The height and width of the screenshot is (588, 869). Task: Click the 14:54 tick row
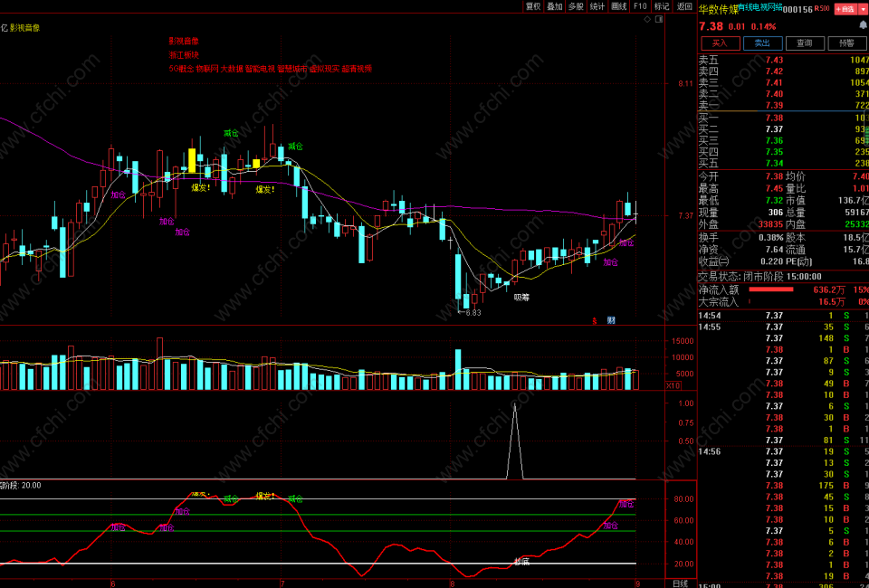click(x=783, y=316)
